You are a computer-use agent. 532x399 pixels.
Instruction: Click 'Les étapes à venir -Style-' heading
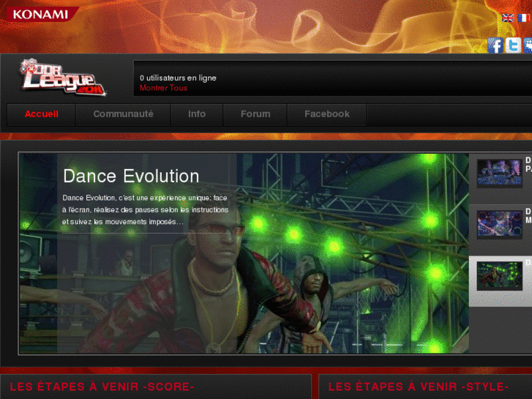pyautogui.click(x=418, y=387)
